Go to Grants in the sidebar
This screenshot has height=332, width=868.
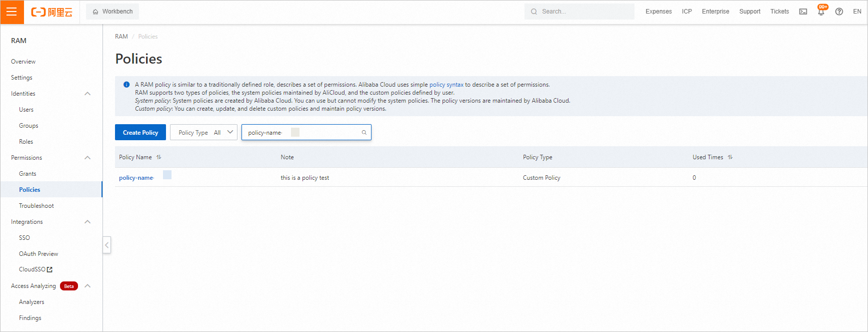(x=27, y=174)
